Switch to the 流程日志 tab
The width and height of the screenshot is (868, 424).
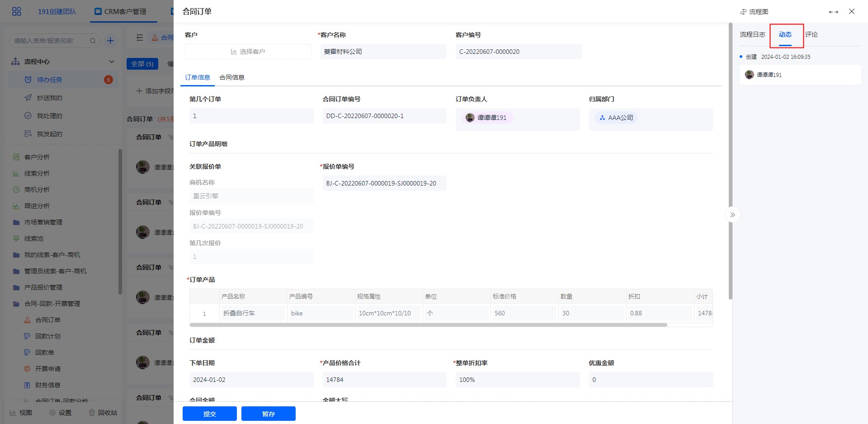coord(752,34)
